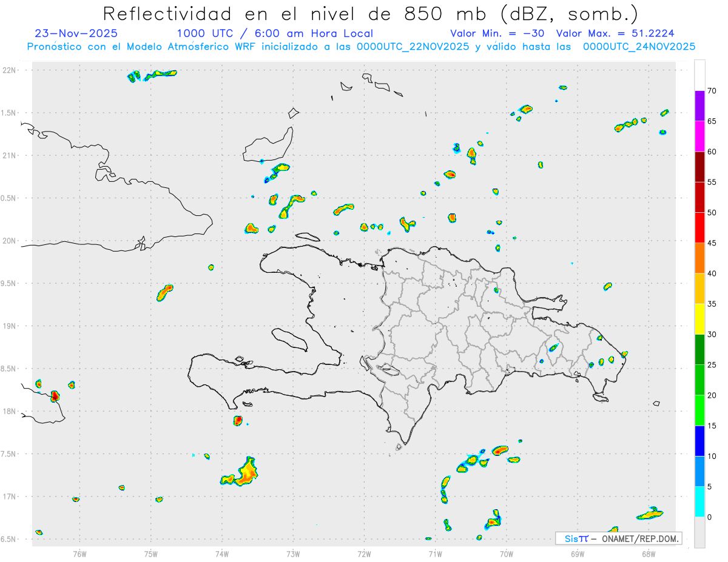The image size is (728, 562).
Task: Click the gold 35–40 dBZ legend segment
Action: click(699, 289)
